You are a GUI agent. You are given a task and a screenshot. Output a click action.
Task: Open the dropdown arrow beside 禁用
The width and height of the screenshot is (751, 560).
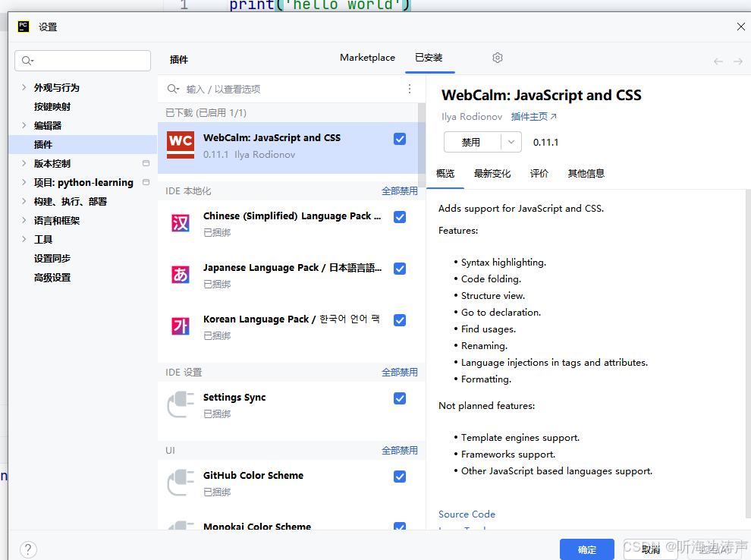click(x=511, y=142)
